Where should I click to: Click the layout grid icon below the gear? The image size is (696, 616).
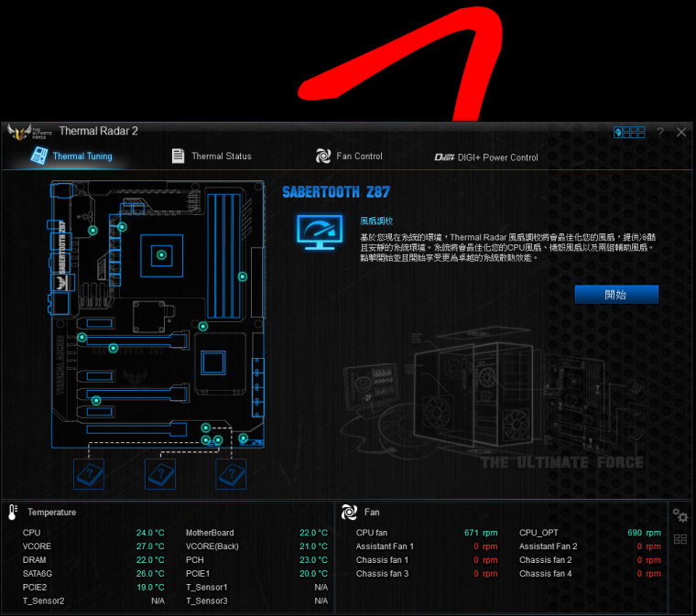coord(680,539)
